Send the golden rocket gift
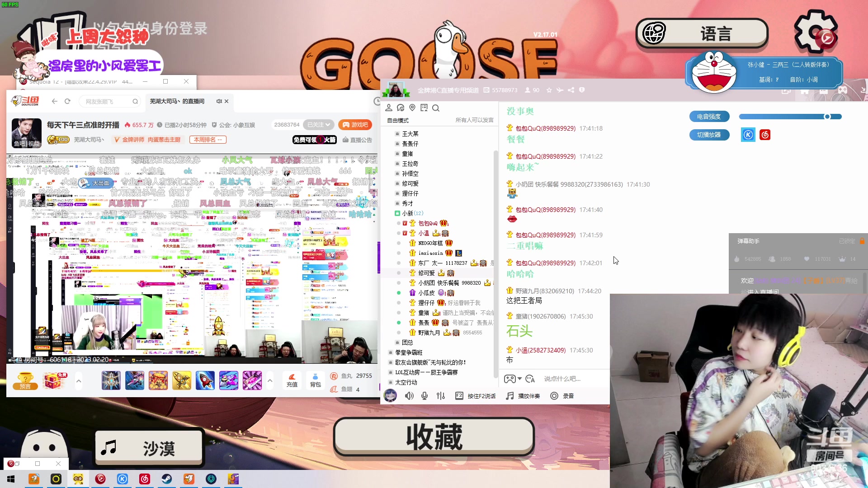This screenshot has width=868, height=488. point(181,380)
